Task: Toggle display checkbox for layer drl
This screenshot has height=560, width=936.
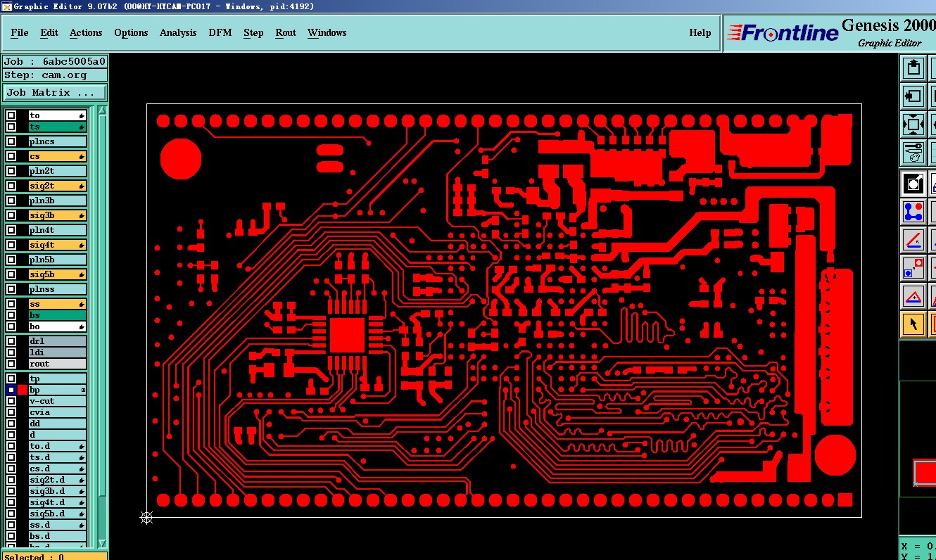Action: [11, 341]
